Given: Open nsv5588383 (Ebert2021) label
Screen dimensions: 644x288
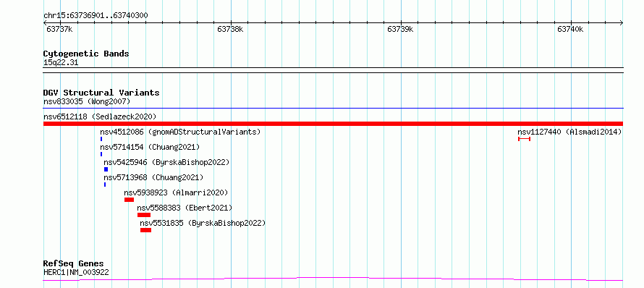Looking at the screenshot, I should pyautogui.click(x=185, y=208).
